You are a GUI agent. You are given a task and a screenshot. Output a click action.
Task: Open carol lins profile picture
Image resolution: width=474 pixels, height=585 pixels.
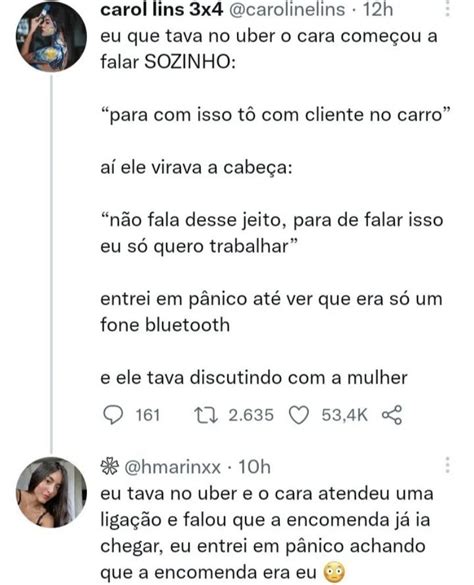(51, 37)
